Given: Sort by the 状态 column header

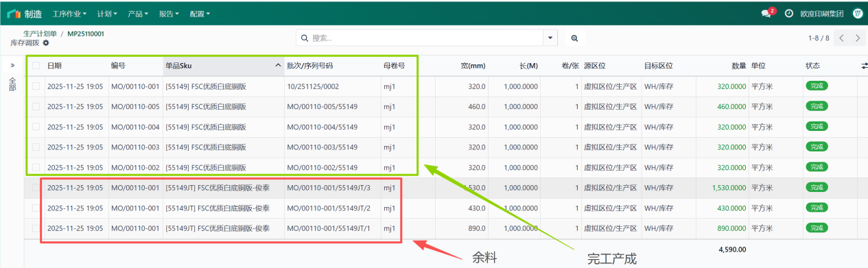Looking at the screenshot, I should [830, 66].
